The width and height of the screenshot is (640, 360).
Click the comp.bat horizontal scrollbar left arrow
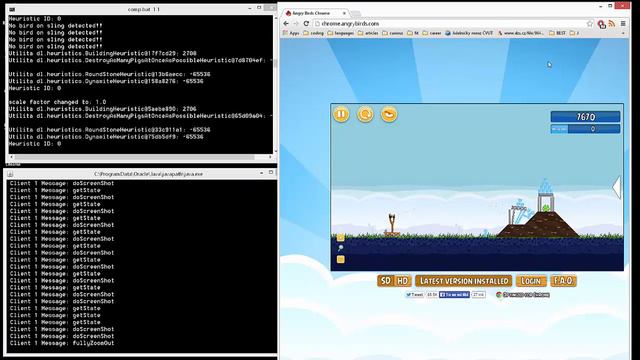(x=11, y=157)
